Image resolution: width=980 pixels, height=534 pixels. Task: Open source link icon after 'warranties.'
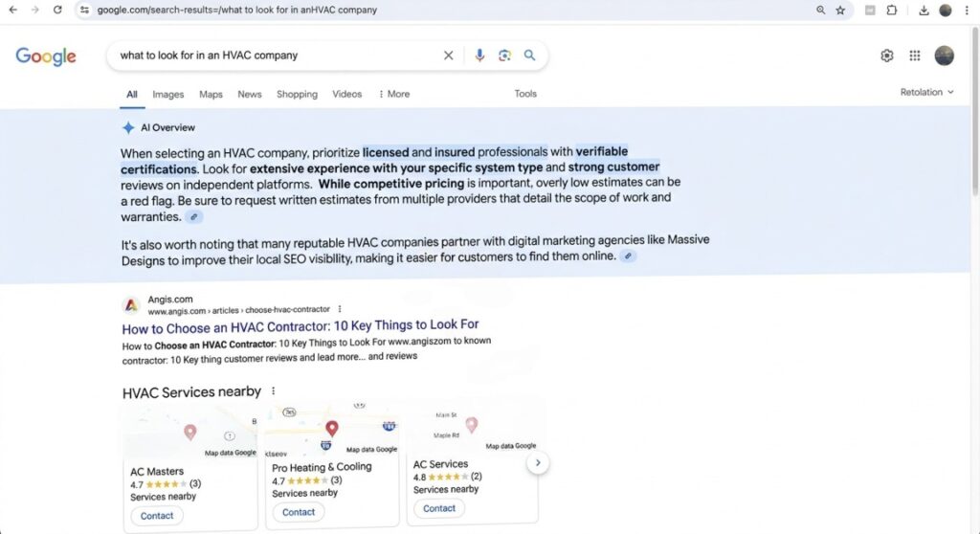193,217
